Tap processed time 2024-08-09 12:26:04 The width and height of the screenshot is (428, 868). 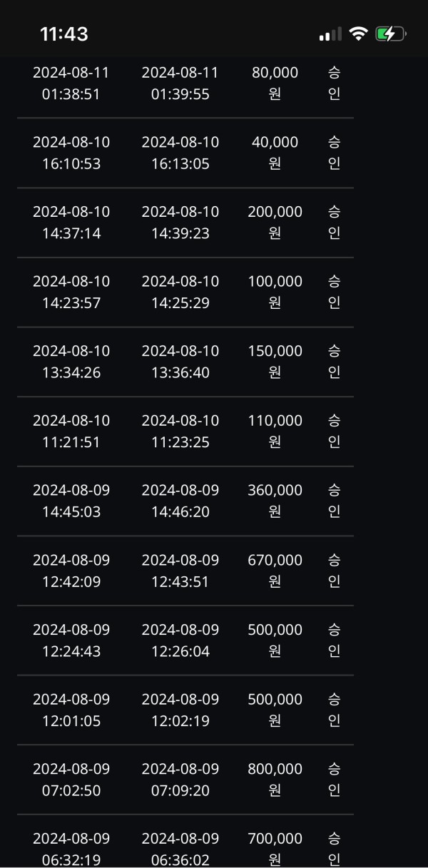180,640
